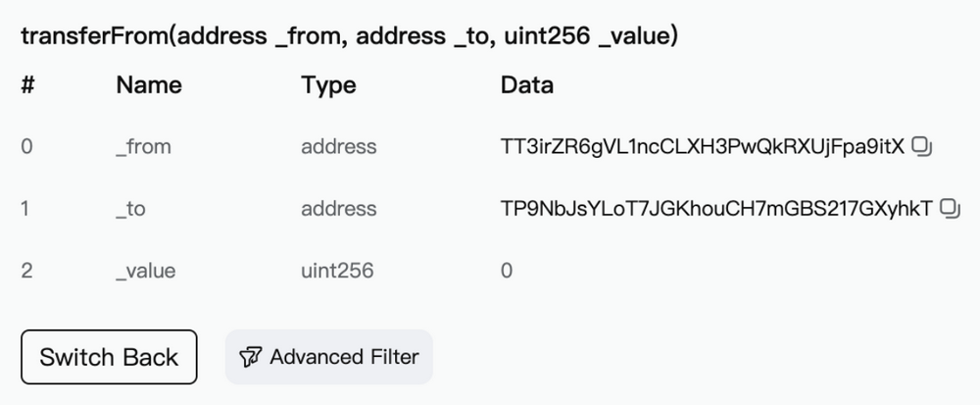Click the _from parameter name

(143, 147)
